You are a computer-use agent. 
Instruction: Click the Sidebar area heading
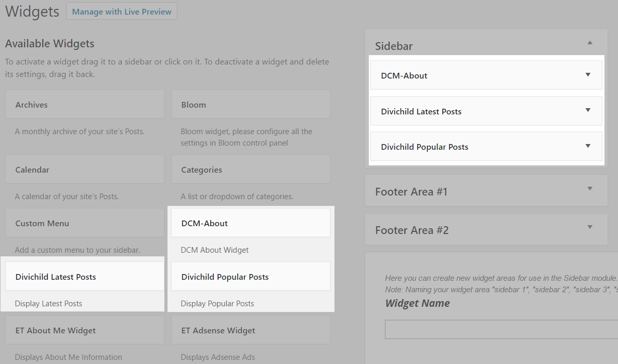coord(394,46)
